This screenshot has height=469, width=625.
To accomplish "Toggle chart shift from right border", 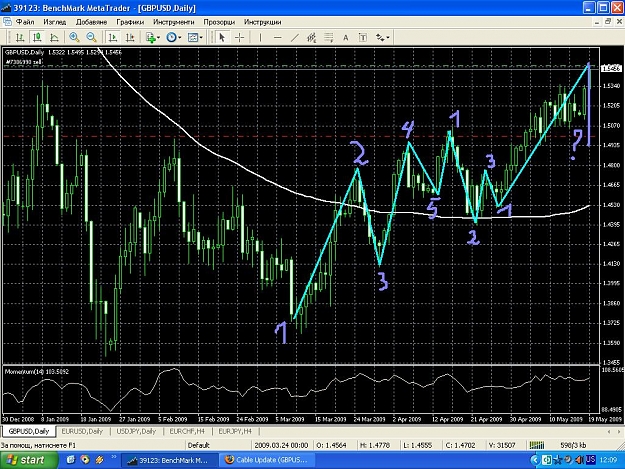I will [x=130, y=38].
